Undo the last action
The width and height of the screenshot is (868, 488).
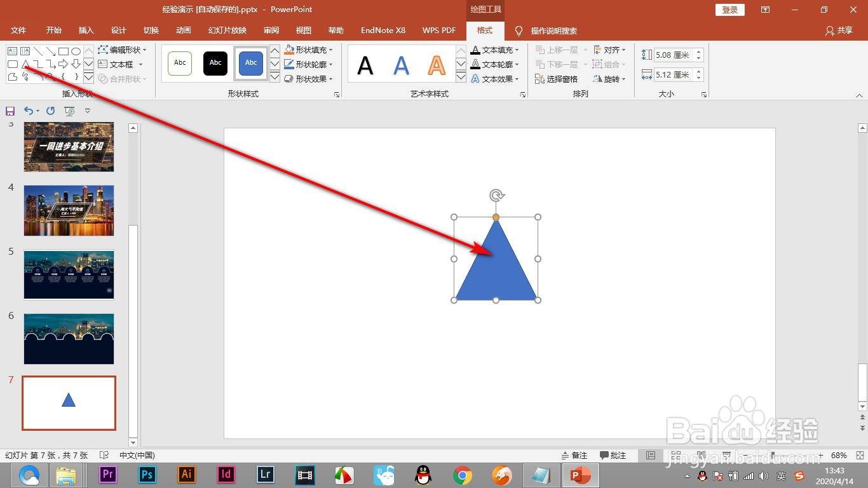[x=28, y=111]
